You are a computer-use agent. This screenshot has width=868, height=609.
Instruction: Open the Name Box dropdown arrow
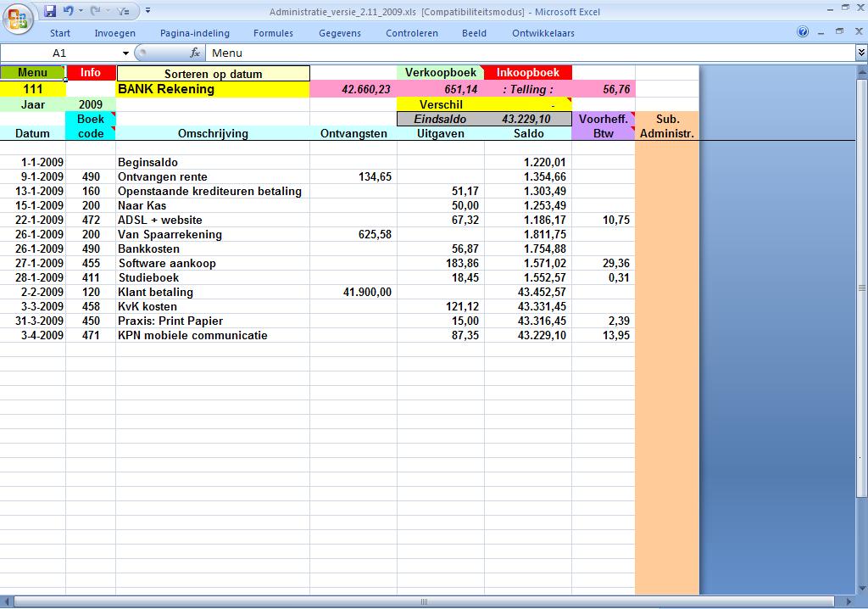(125, 53)
